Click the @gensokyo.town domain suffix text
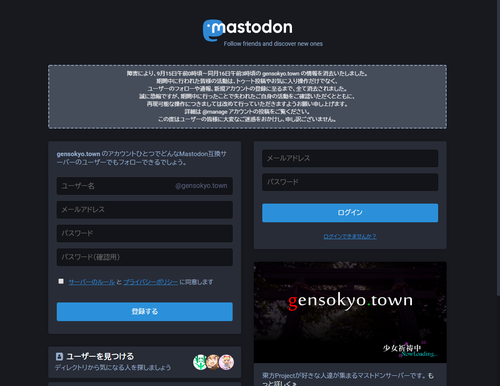This screenshot has width=500, height=386. pos(201,186)
